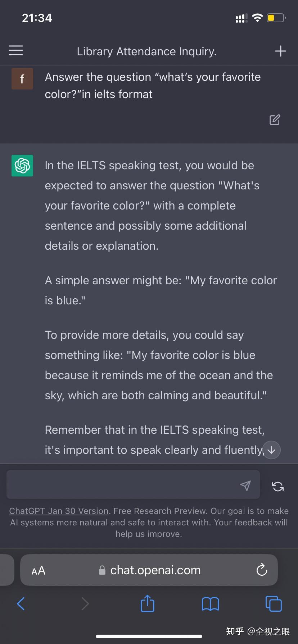Open Safari bookmarks book icon

pyautogui.click(x=211, y=604)
